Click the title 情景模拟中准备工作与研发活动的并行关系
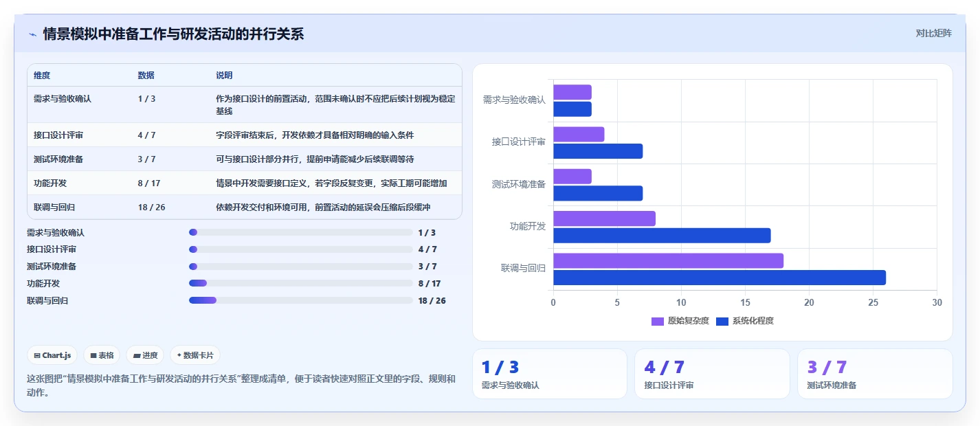980x426 pixels. click(173, 34)
